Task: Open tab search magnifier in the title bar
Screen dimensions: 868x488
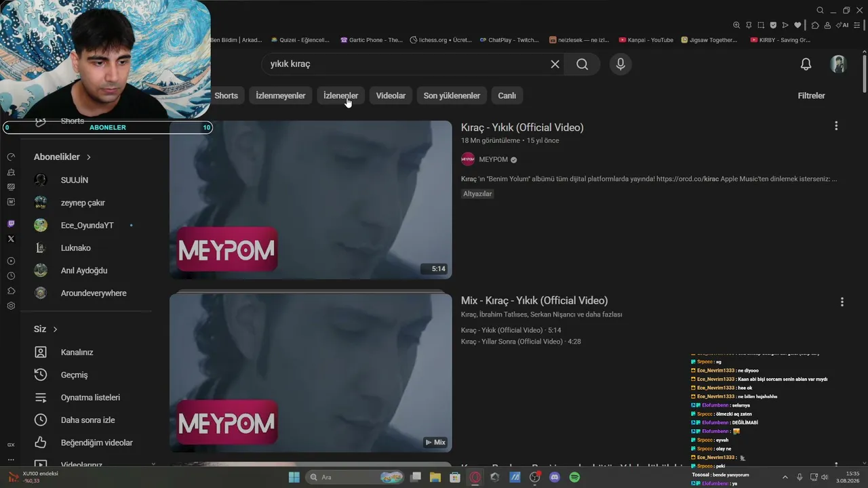Action: 820,10
